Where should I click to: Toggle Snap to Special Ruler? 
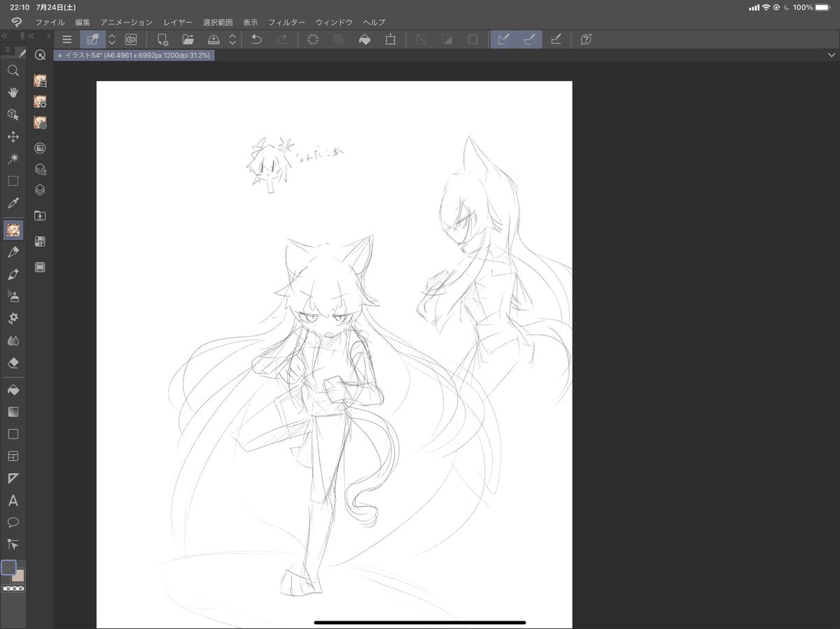(529, 40)
